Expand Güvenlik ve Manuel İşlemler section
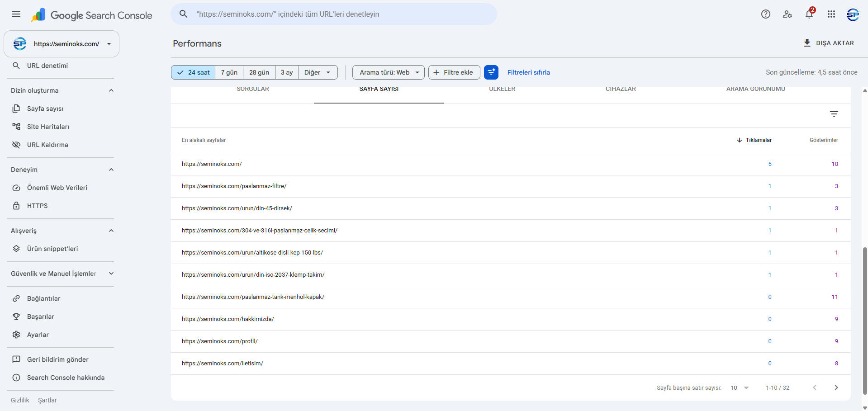The width and height of the screenshot is (868, 411). [111, 274]
